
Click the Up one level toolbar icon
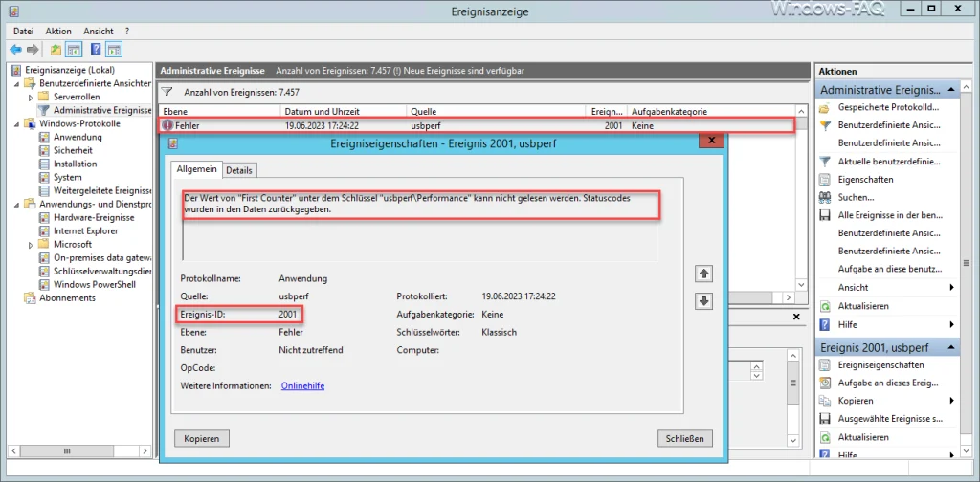click(x=56, y=50)
